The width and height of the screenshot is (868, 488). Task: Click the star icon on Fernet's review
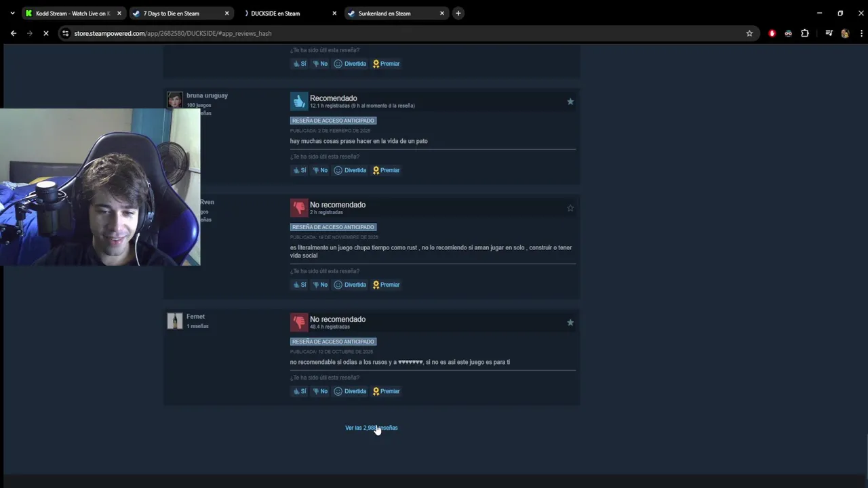570,323
